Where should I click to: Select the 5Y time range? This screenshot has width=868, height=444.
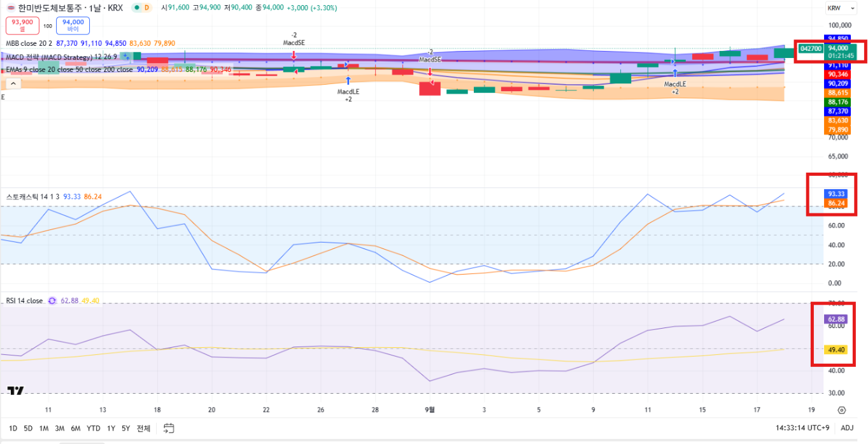coord(125,428)
